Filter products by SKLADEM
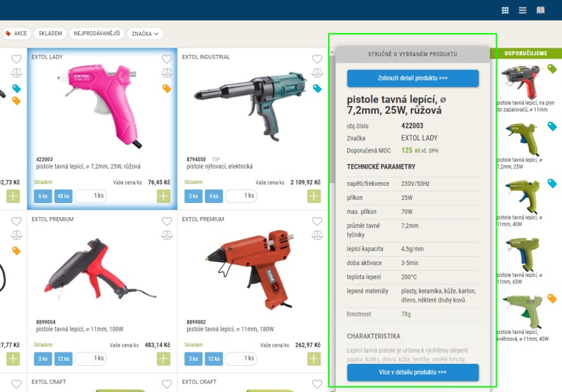This screenshot has width=562, height=392. (x=50, y=33)
